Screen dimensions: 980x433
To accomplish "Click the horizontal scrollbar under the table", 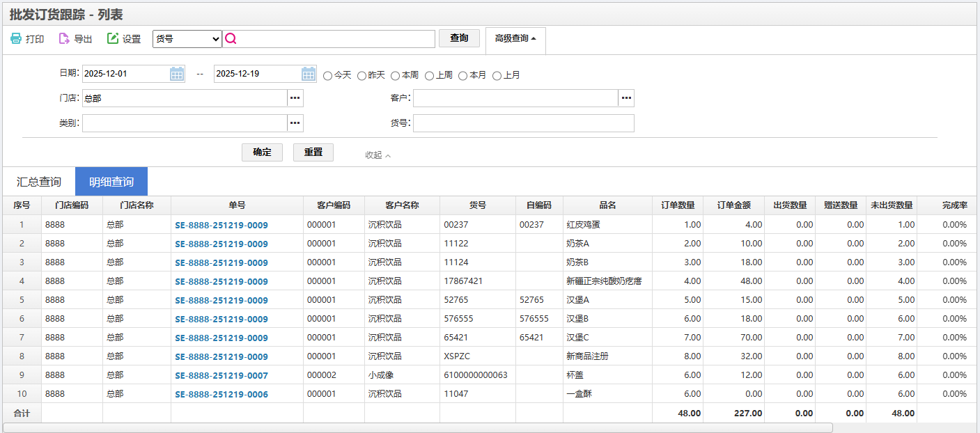I will coord(418,427).
